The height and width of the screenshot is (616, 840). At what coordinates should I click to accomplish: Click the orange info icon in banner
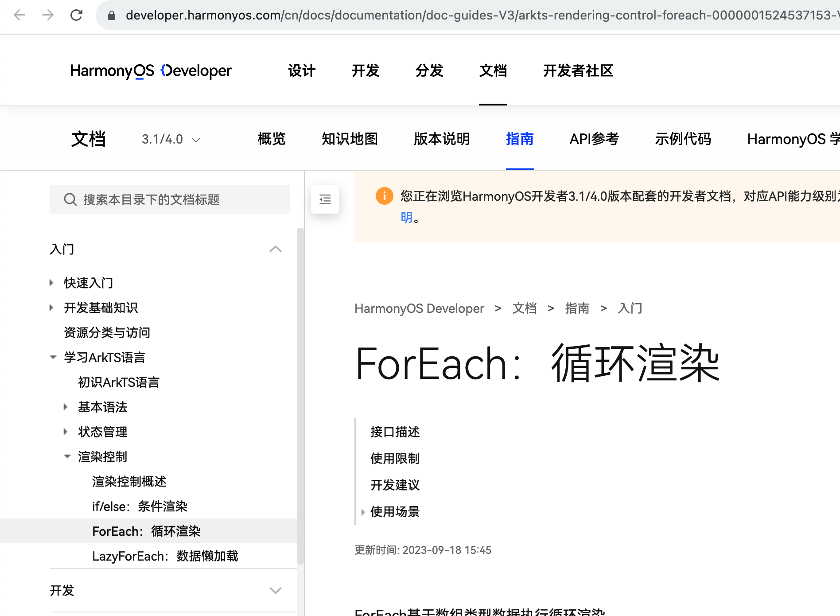[x=384, y=196]
